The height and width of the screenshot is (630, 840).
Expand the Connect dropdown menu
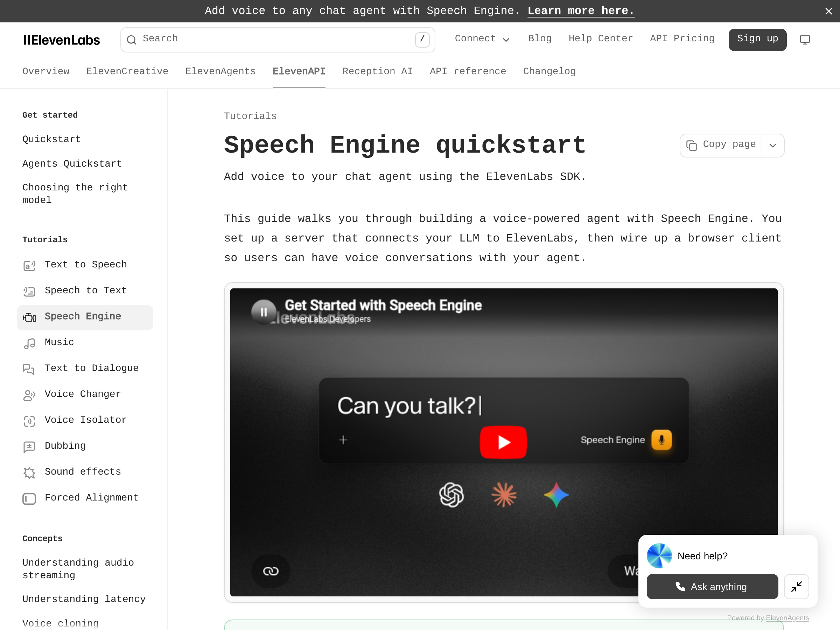[482, 39]
